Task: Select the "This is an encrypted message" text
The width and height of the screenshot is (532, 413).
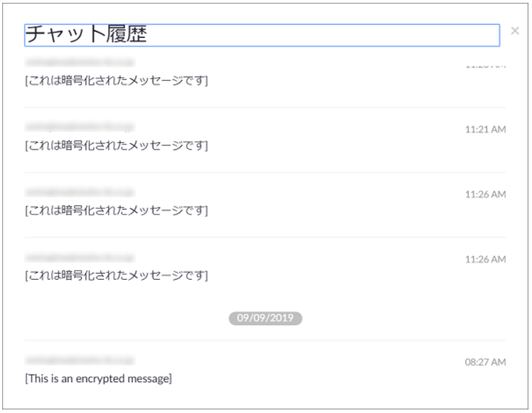Action: pos(98,379)
